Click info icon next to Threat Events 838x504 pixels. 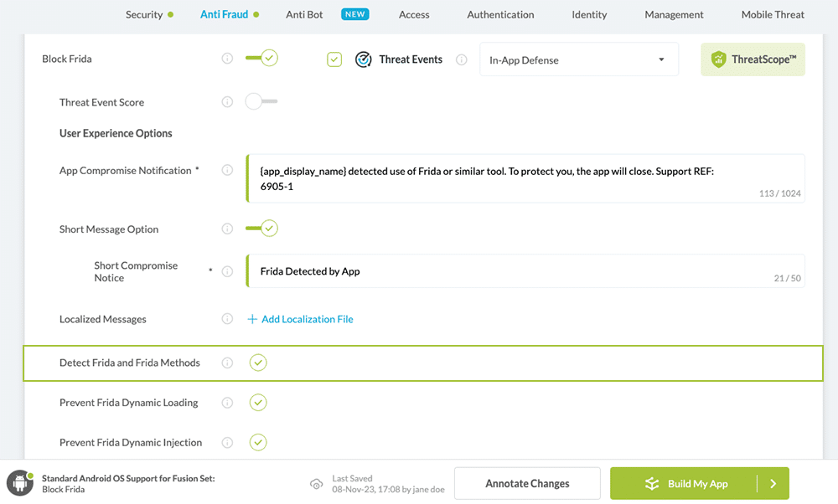pyautogui.click(x=461, y=60)
